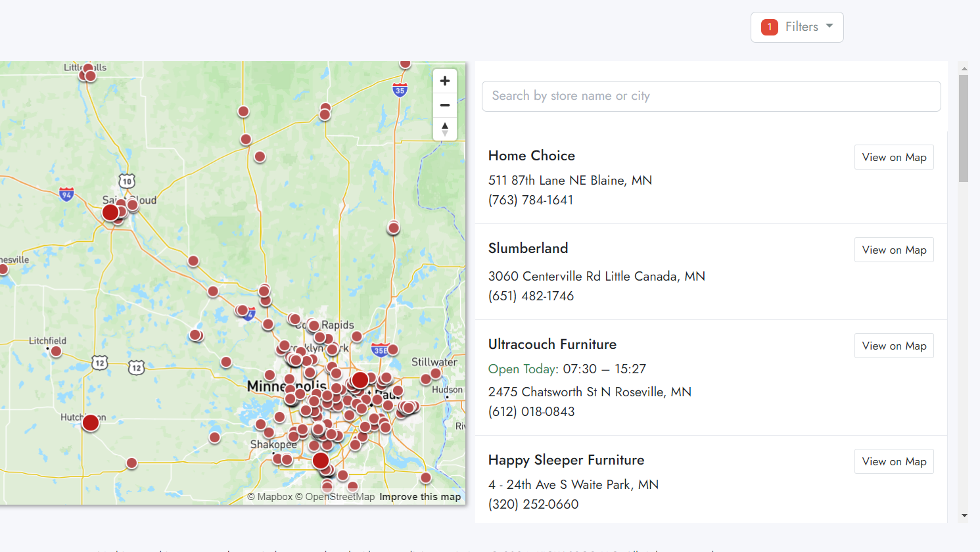Focus the store name or city search field
980x552 pixels.
coord(711,96)
